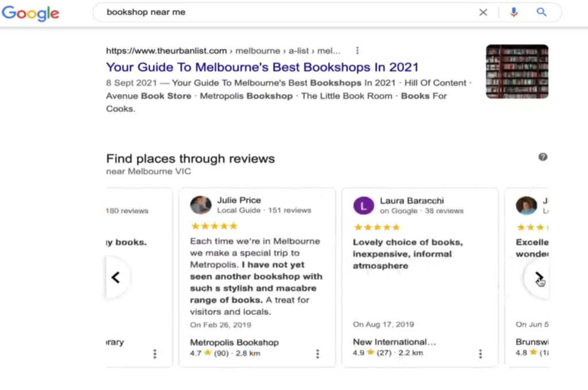This screenshot has width=588, height=390.
Task: Click the 'Find places through reviews' heading
Action: (x=191, y=159)
